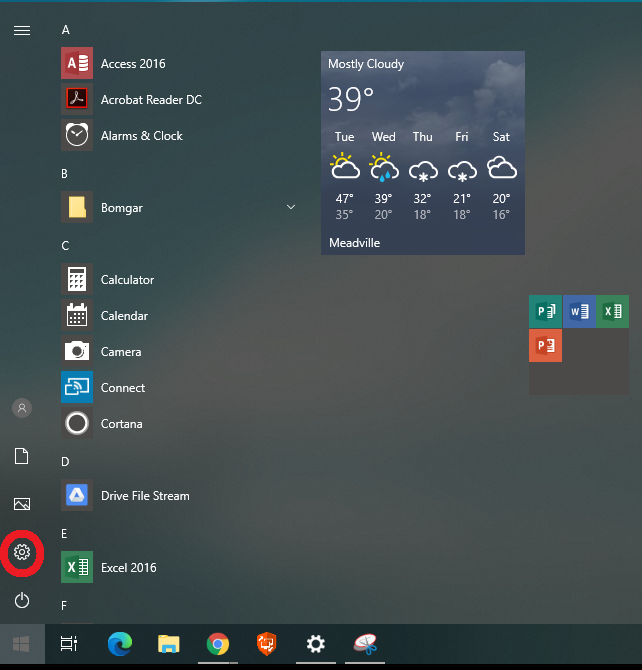
Task: Click the letter F section header
Action: click(64, 605)
